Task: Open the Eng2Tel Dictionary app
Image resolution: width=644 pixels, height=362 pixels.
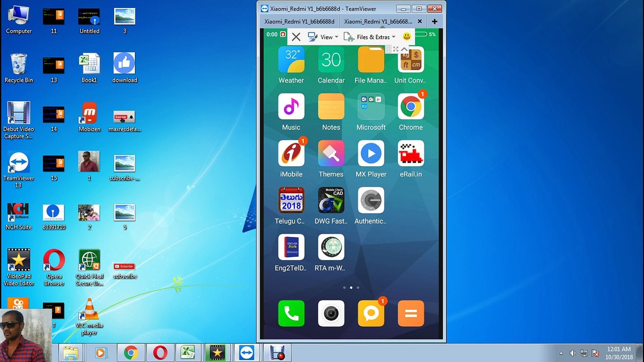Action: click(291, 247)
